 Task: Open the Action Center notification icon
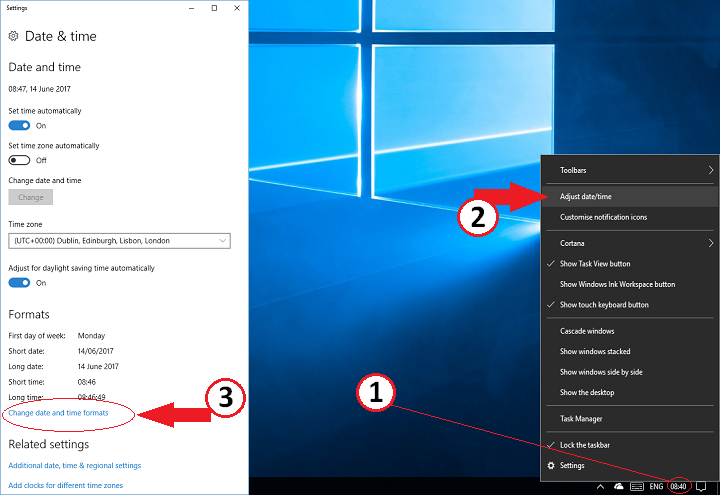point(702,486)
